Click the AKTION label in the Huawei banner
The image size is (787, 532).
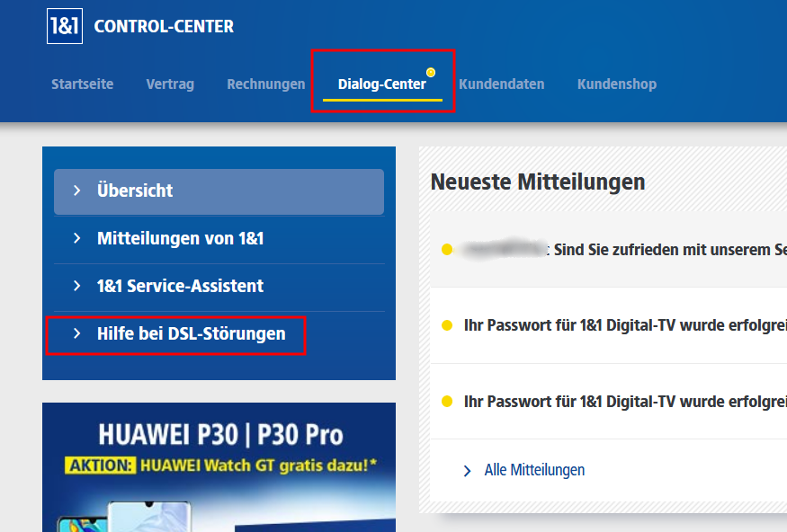[100, 465]
